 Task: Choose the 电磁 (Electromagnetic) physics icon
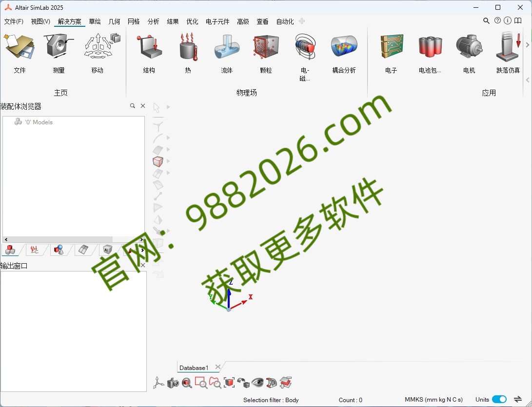pyautogui.click(x=305, y=57)
